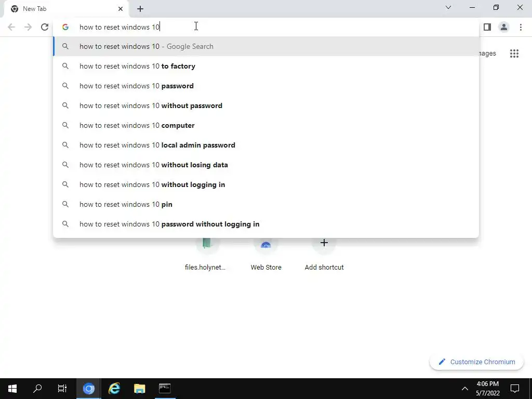Launch Internet Explorer from the taskbar
The height and width of the screenshot is (399, 532).
tap(114, 389)
